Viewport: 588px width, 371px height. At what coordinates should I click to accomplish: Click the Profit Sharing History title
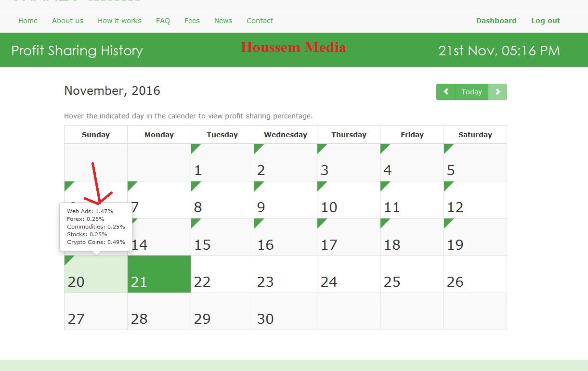tap(77, 51)
